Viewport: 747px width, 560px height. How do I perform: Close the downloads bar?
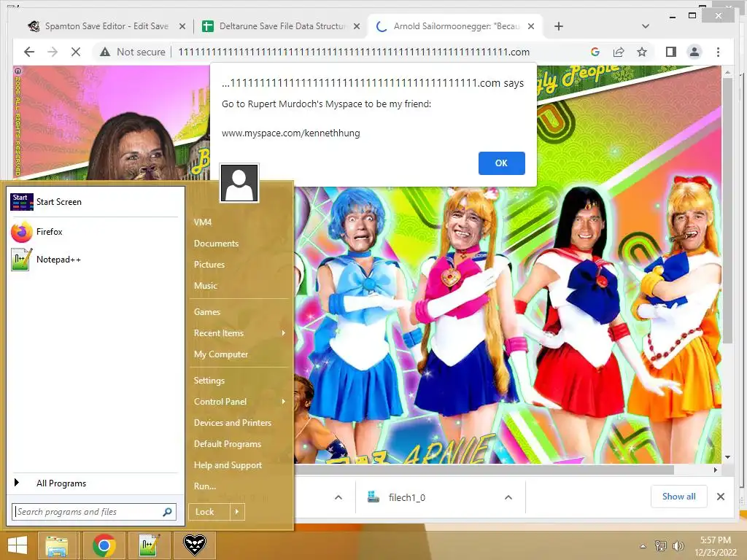[x=720, y=497]
